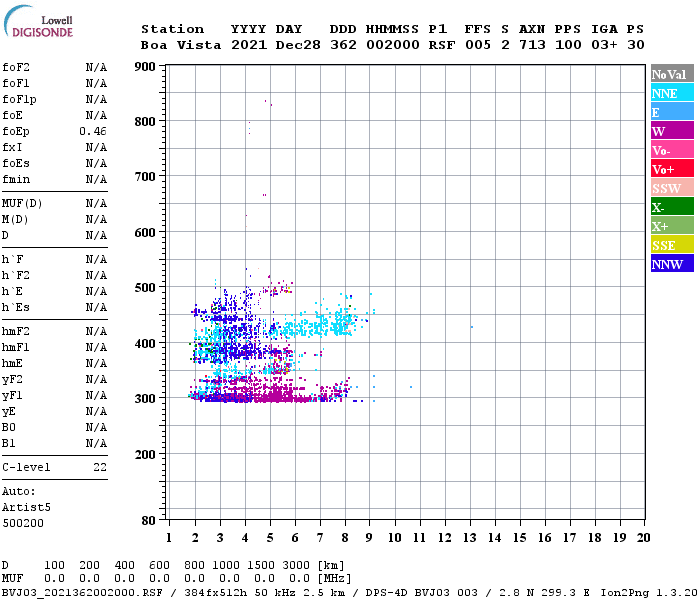Select the Vo+ red legend swatch
Screen dimensions: 700x600
[x=672, y=169]
